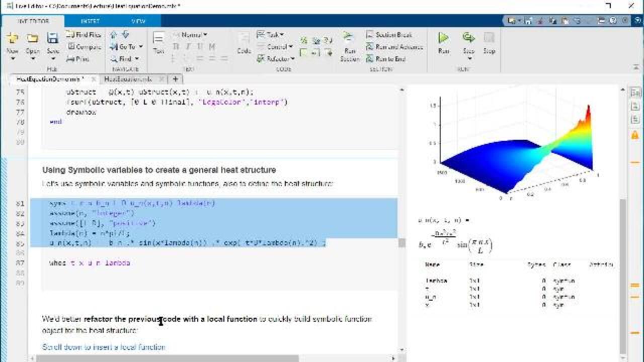Open the Refactor dropdown
Viewport: 644px width, 362px height.
[x=277, y=59]
